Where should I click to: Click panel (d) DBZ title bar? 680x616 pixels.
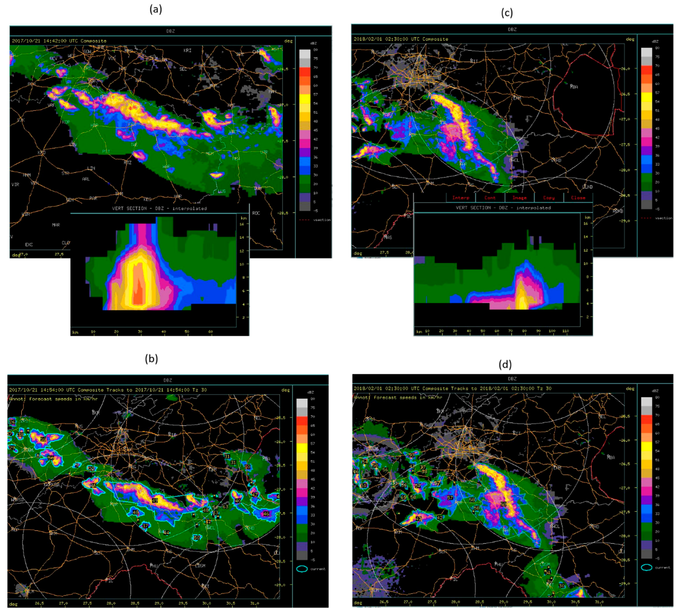click(512, 379)
